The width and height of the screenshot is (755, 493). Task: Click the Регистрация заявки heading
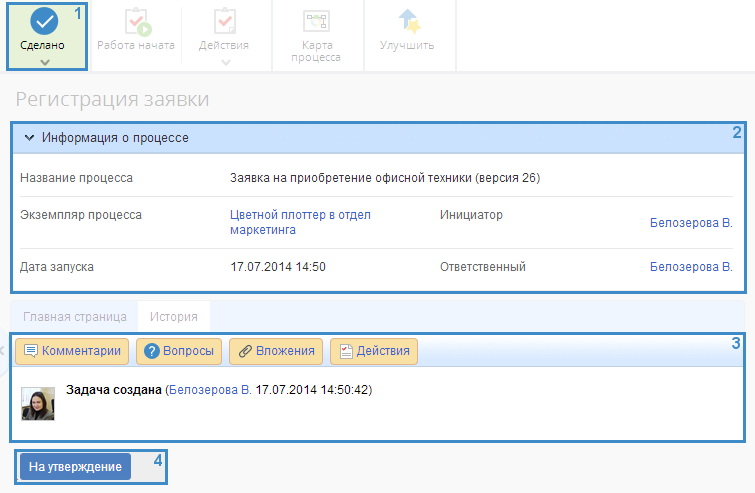point(112,99)
